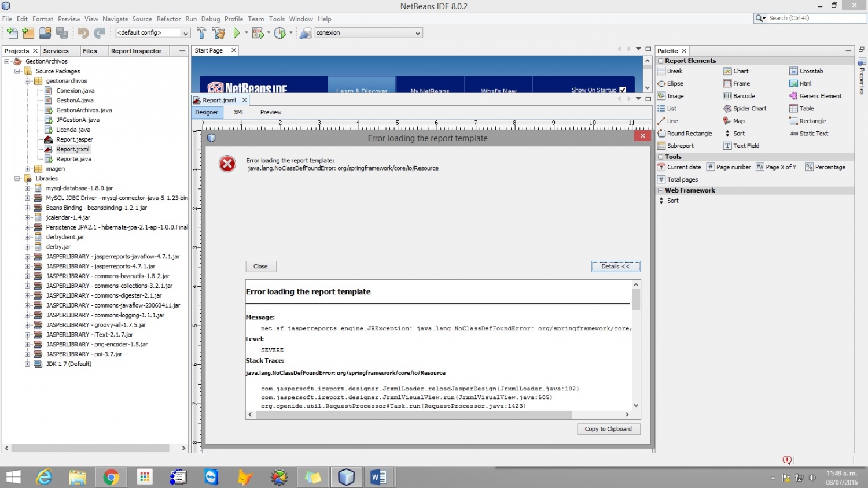
Task: Select the Ellipse report element
Action: (x=670, y=84)
